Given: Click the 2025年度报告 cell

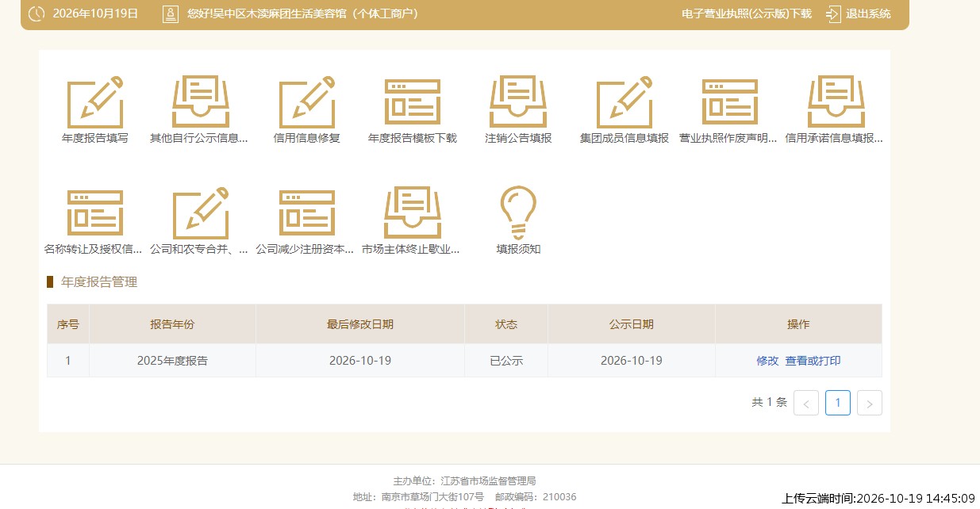Looking at the screenshot, I should pos(172,361).
